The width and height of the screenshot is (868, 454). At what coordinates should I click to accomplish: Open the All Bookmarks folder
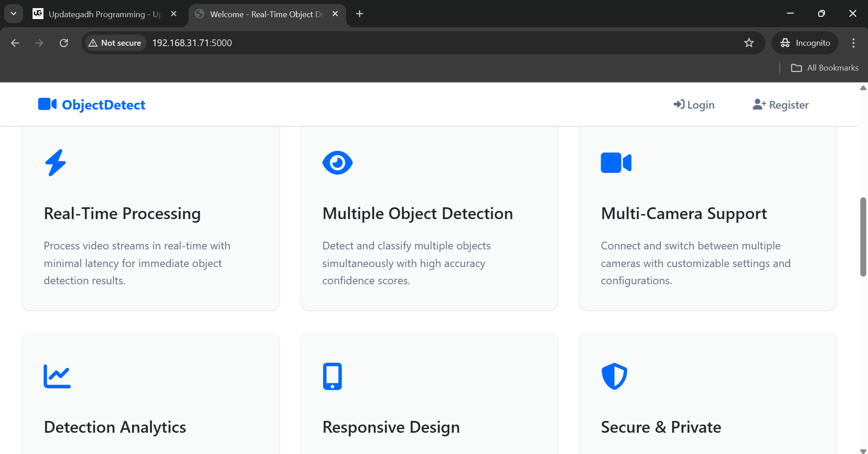(x=825, y=68)
